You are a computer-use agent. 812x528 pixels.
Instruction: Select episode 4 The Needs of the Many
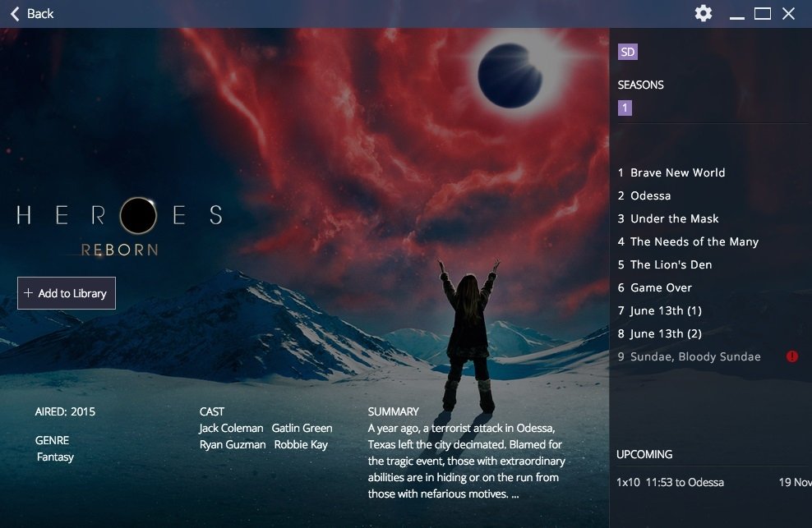point(688,241)
